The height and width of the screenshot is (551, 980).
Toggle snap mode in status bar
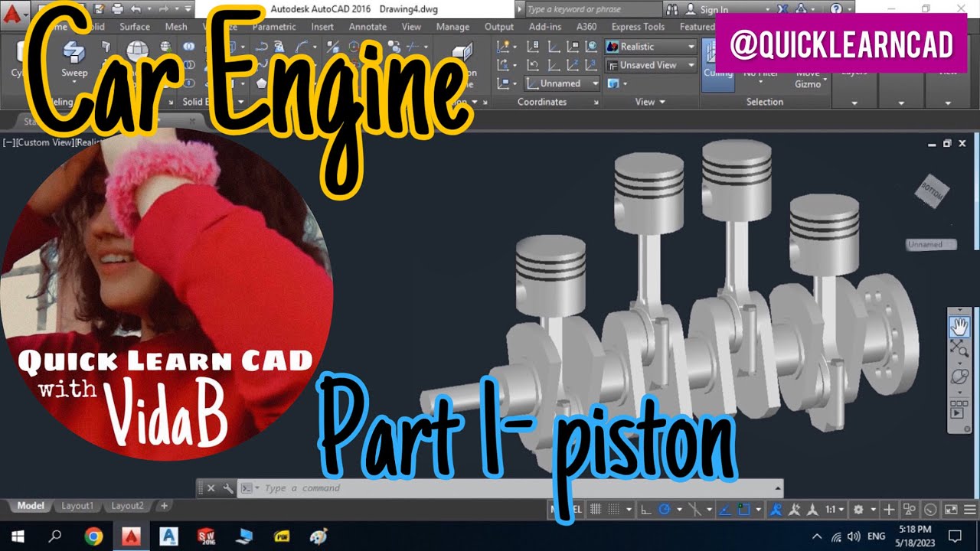pos(614,510)
